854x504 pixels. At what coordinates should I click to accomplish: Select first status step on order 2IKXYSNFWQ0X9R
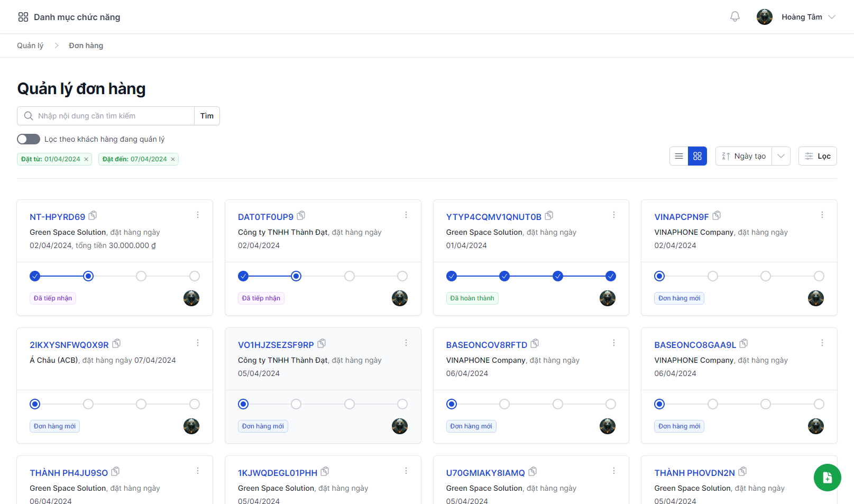coord(35,404)
